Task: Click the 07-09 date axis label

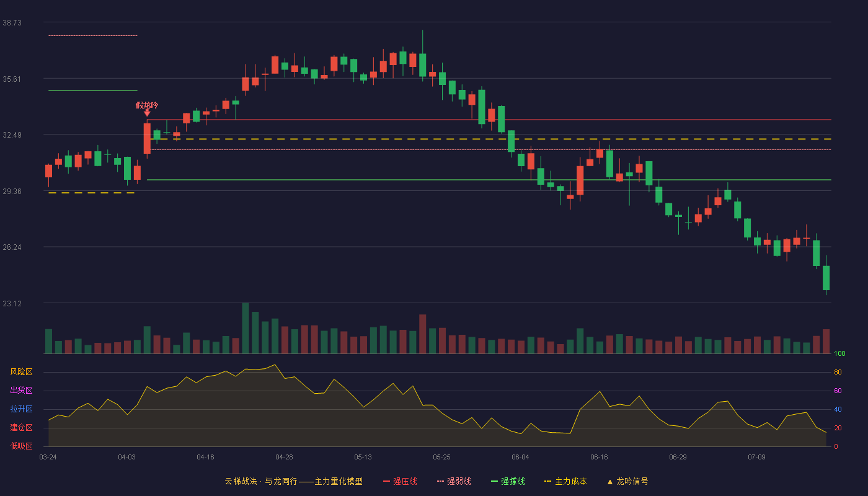Action: pos(756,457)
